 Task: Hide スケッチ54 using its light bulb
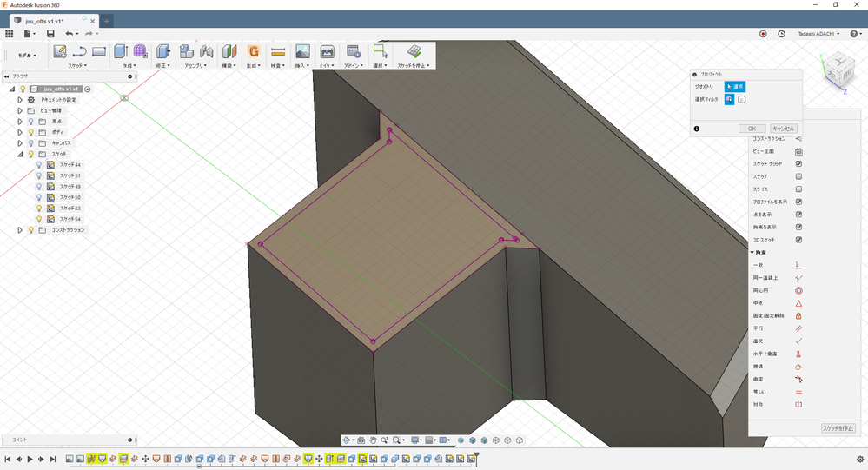coord(39,219)
